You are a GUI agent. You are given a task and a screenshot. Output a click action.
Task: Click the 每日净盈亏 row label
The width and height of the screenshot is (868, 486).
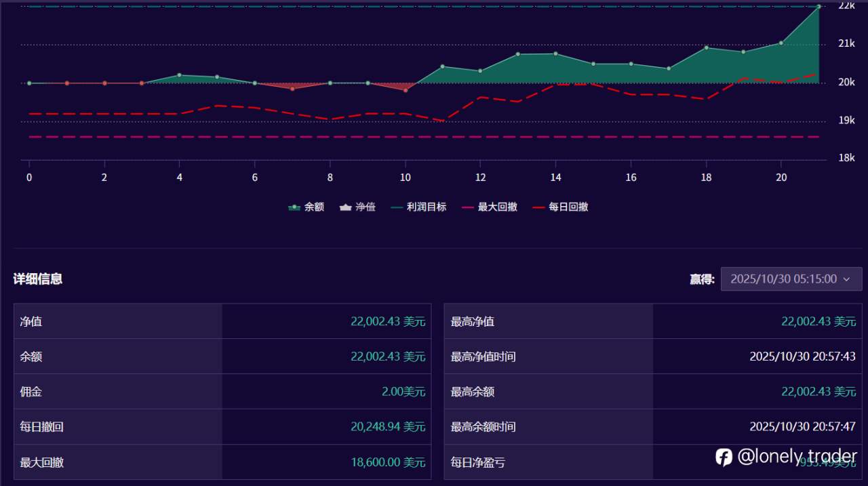click(x=478, y=462)
